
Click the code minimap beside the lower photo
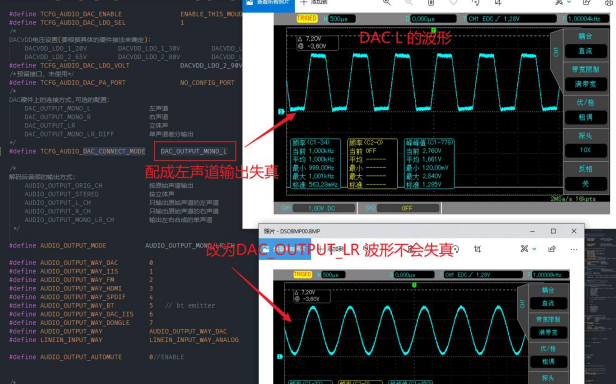point(600,307)
